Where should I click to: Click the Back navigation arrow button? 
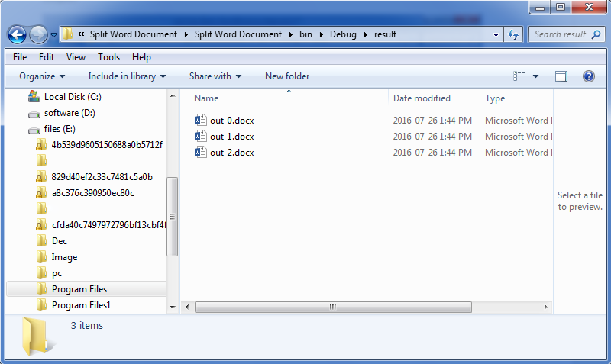[x=17, y=34]
